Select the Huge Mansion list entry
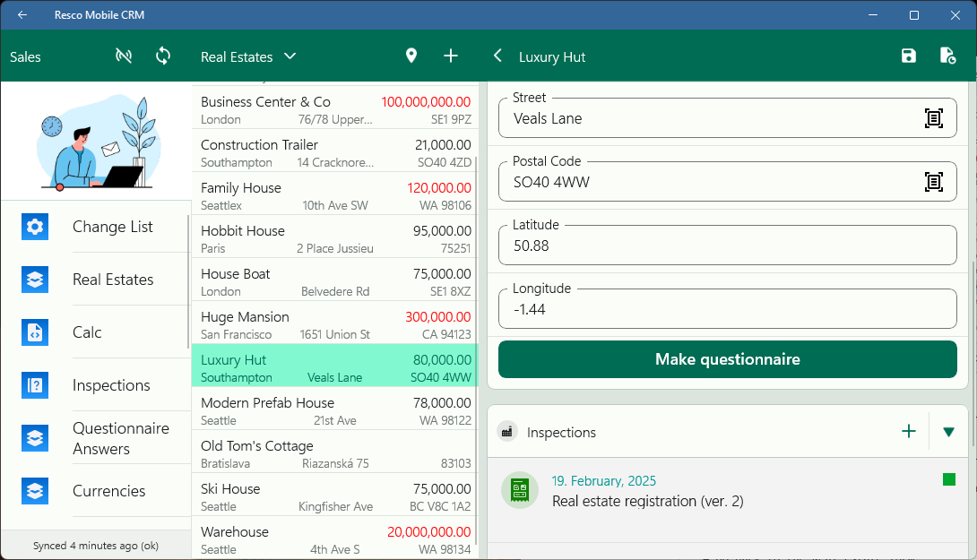The image size is (977, 560). click(334, 323)
